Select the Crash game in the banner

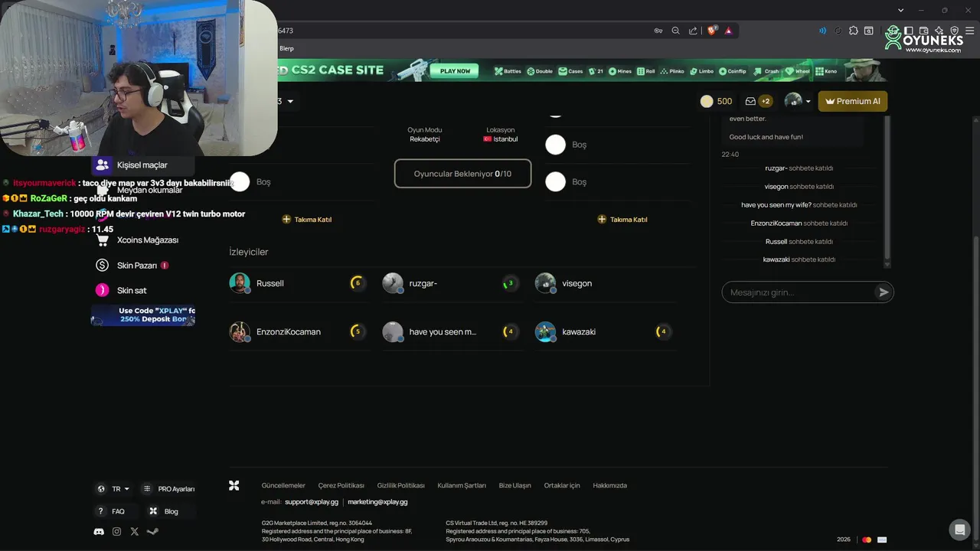point(766,71)
